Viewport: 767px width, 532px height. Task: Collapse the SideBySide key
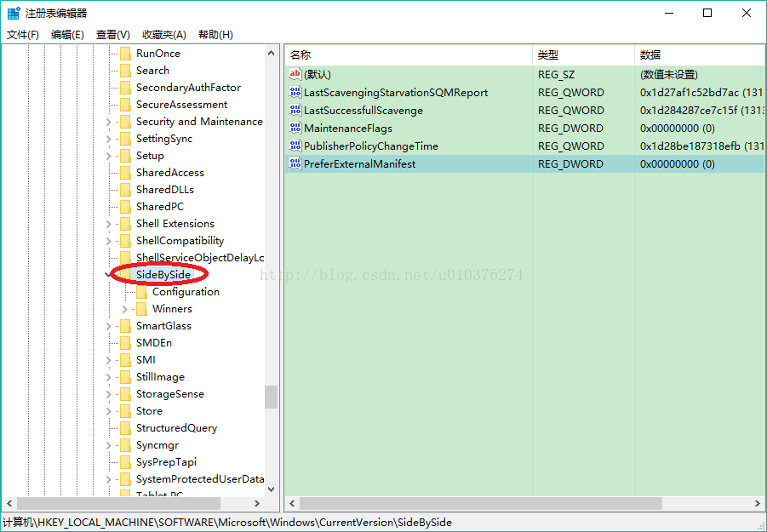point(108,275)
